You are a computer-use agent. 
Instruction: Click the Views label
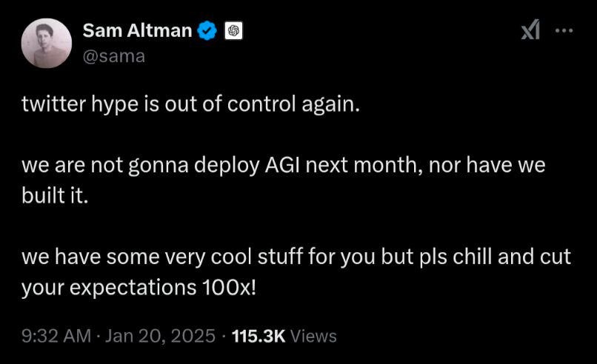(x=313, y=336)
